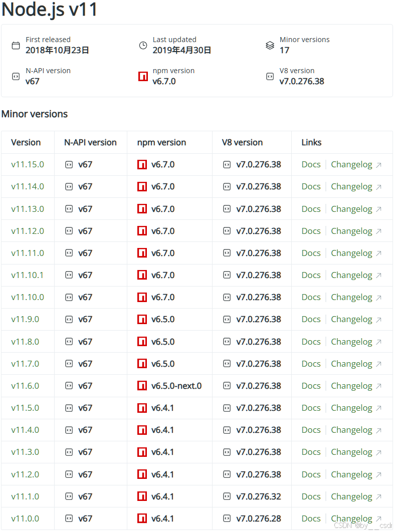Select the Last updated date 2019年4月30日

(182, 50)
